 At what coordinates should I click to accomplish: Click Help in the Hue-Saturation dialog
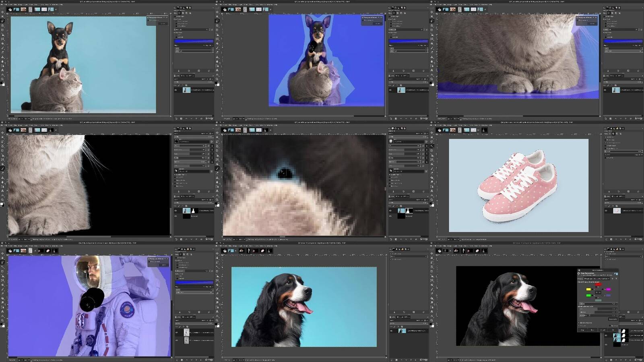coord(582,330)
